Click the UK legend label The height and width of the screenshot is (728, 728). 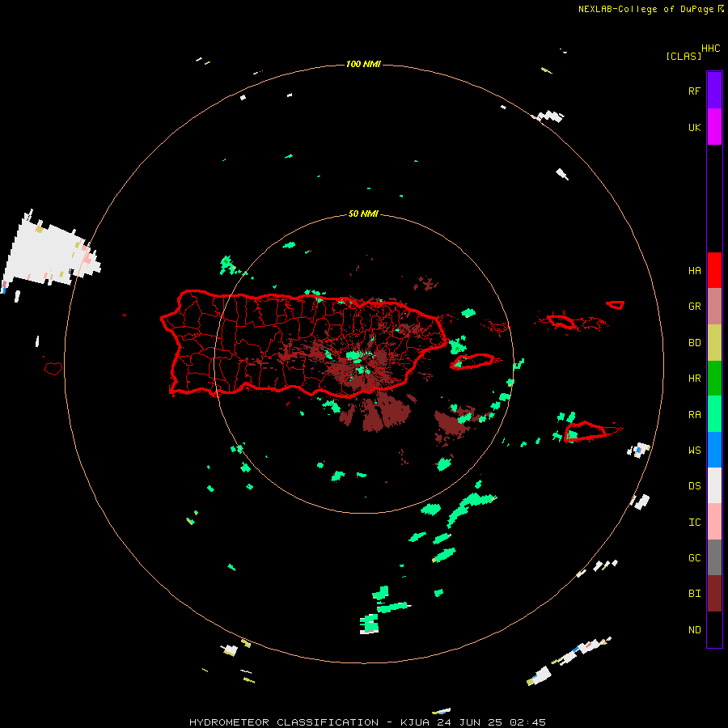pyautogui.click(x=694, y=127)
